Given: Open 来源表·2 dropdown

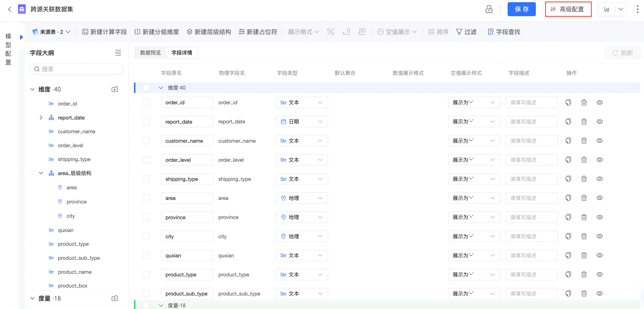Looking at the screenshot, I should pyautogui.click(x=51, y=32).
